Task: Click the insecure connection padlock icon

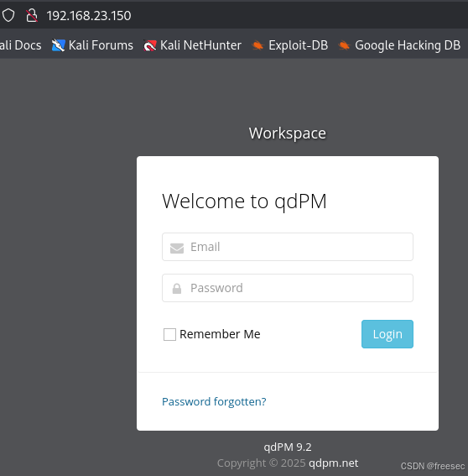Action: click(x=32, y=15)
